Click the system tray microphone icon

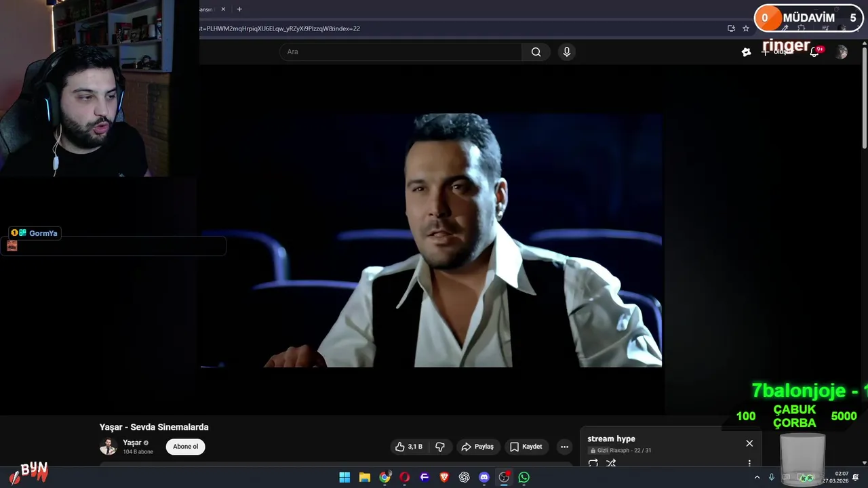click(772, 477)
